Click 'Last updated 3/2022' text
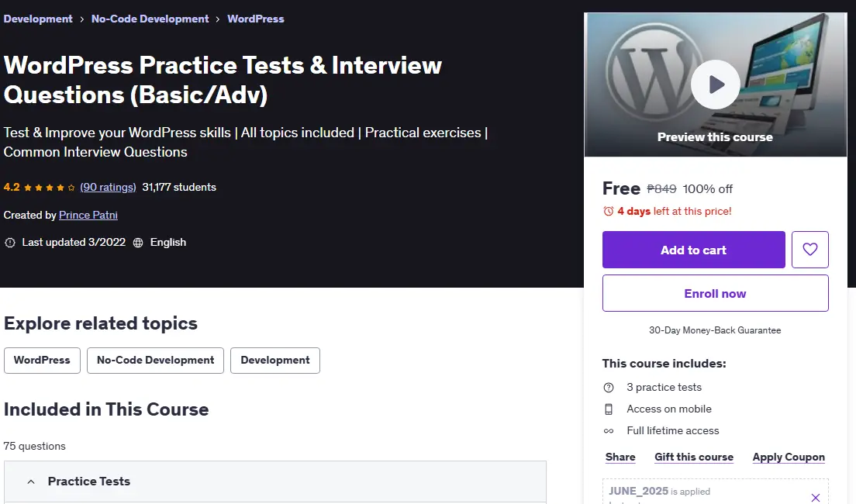The image size is (856, 504). click(x=74, y=242)
